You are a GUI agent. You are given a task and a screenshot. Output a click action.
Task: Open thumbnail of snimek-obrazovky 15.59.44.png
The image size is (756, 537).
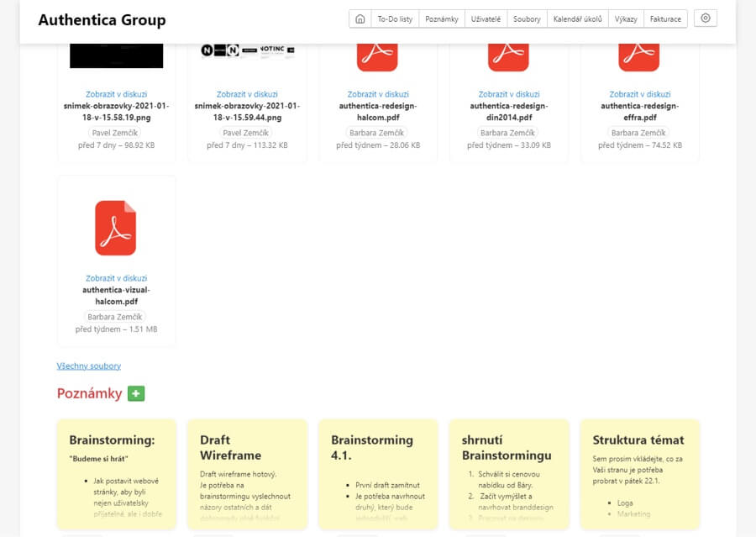pyautogui.click(x=248, y=50)
